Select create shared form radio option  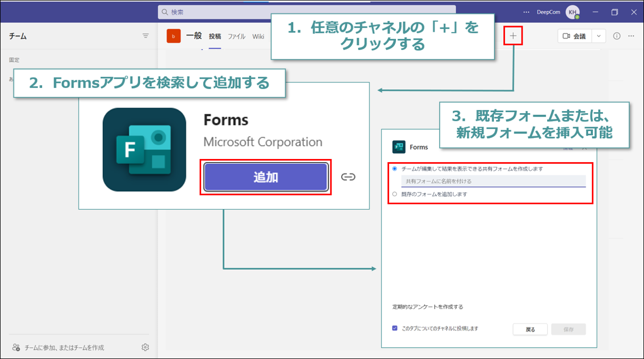[394, 169]
